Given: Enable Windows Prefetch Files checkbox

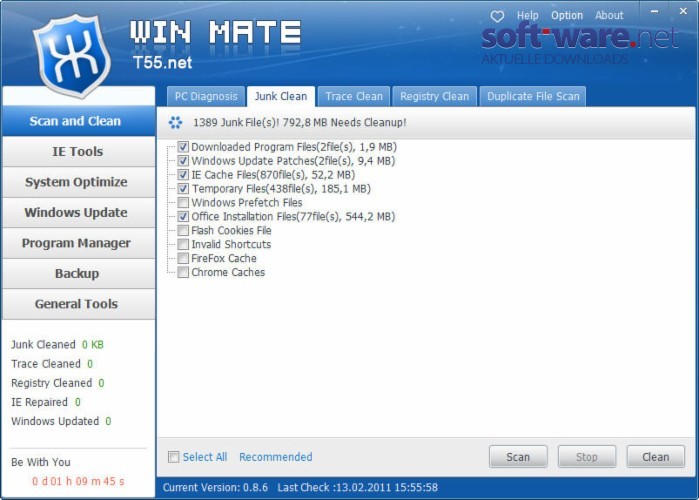Looking at the screenshot, I should tap(183, 203).
